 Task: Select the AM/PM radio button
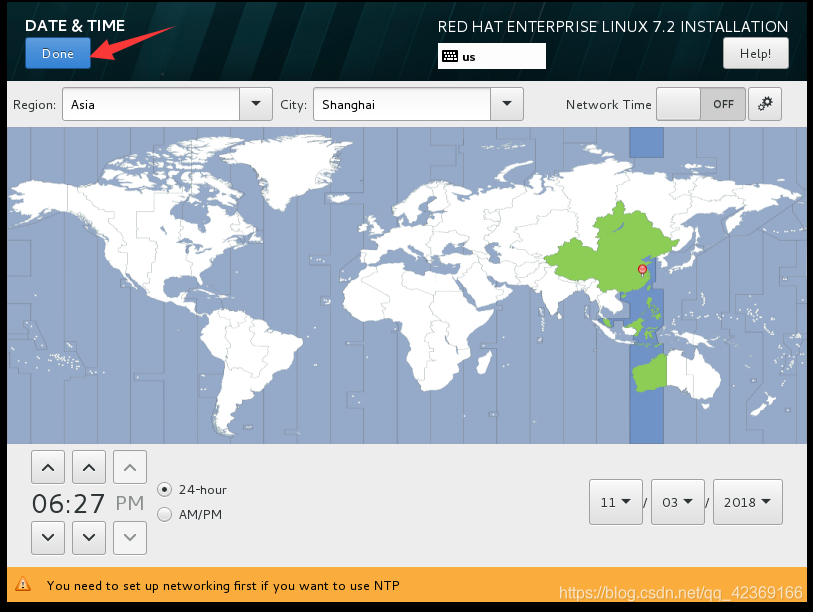(164, 514)
